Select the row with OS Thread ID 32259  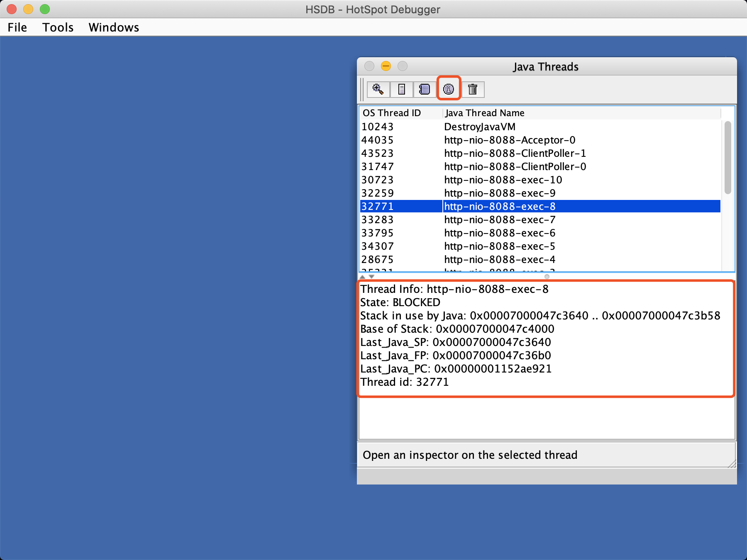[540, 193]
